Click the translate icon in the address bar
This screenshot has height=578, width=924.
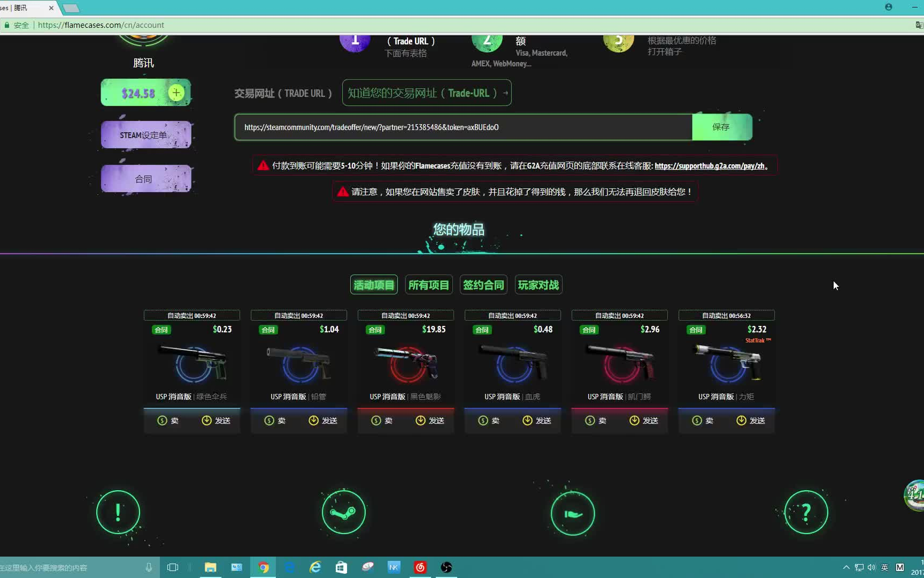pyautogui.click(x=919, y=25)
